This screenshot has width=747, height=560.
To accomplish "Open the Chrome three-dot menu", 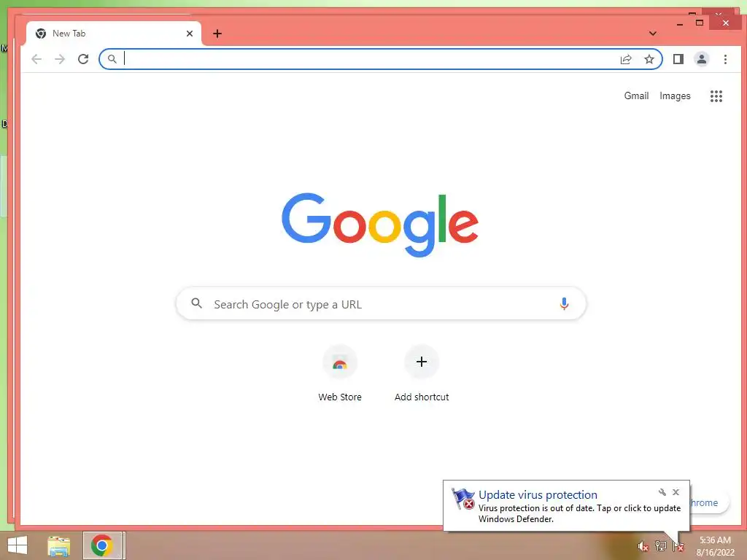I will [x=725, y=59].
